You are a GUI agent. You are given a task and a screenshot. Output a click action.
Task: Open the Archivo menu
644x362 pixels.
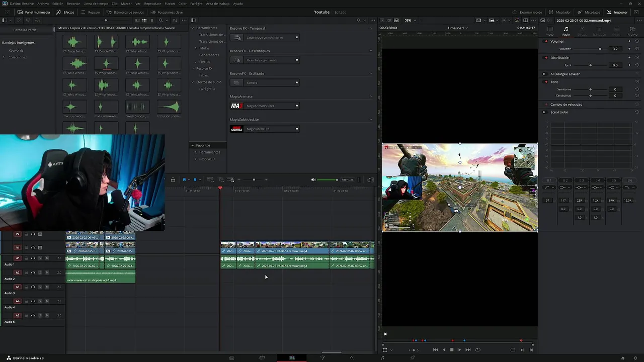[x=43, y=4]
